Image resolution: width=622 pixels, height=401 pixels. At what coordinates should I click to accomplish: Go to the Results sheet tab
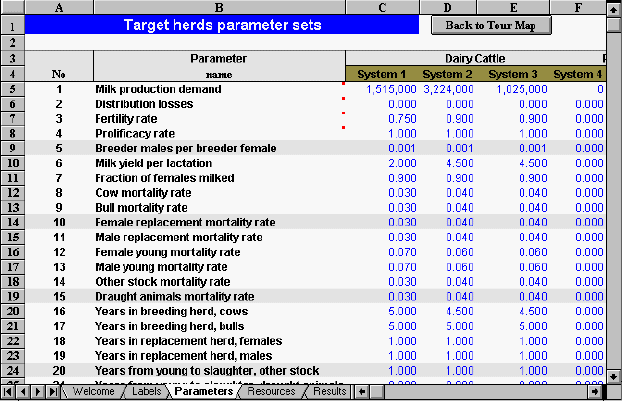tap(330, 392)
